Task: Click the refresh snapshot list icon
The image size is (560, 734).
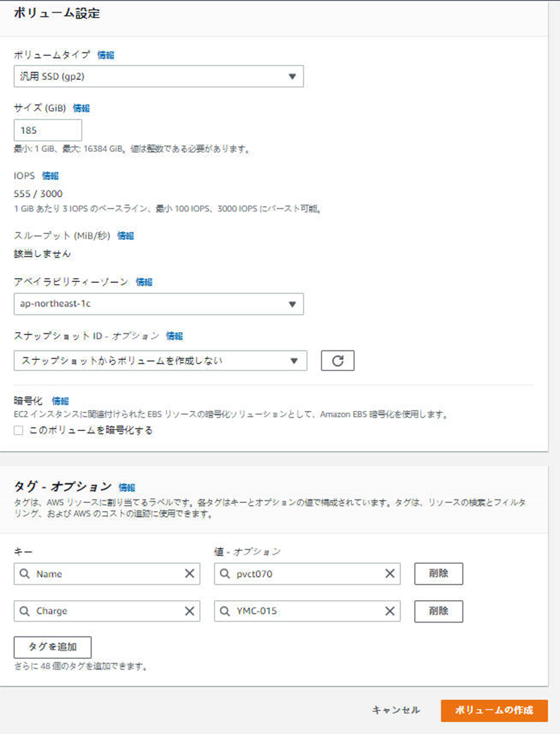Action: (x=338, y=361)
